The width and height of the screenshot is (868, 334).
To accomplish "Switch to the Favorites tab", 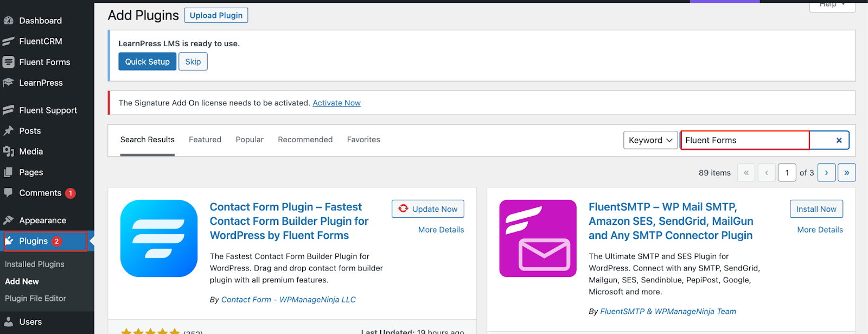I will (363, 140).
